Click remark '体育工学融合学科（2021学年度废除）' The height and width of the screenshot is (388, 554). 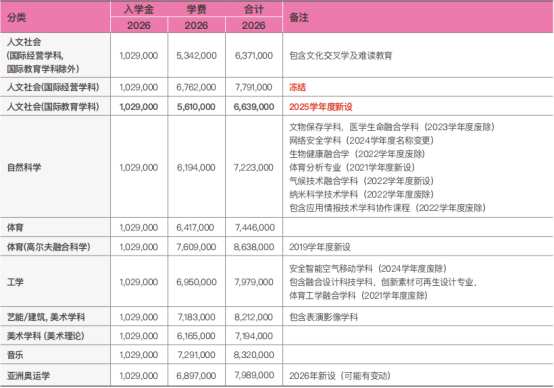click(359, 295)
